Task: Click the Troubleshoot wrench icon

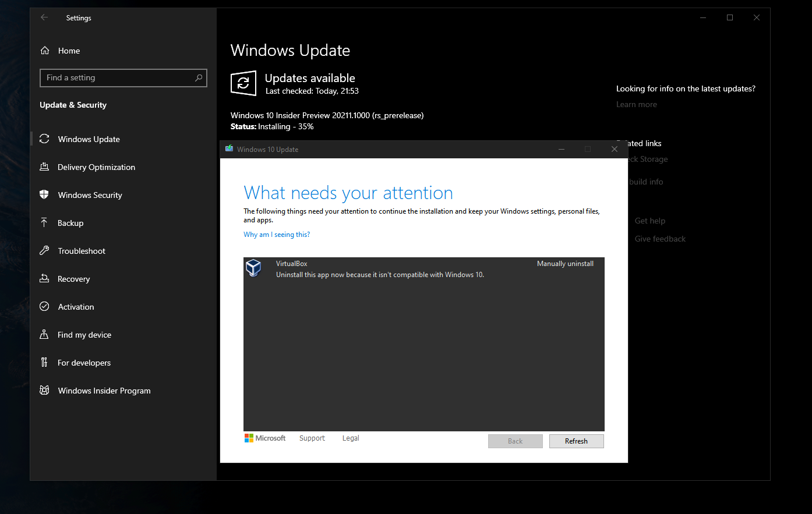Action: [44, 250]
